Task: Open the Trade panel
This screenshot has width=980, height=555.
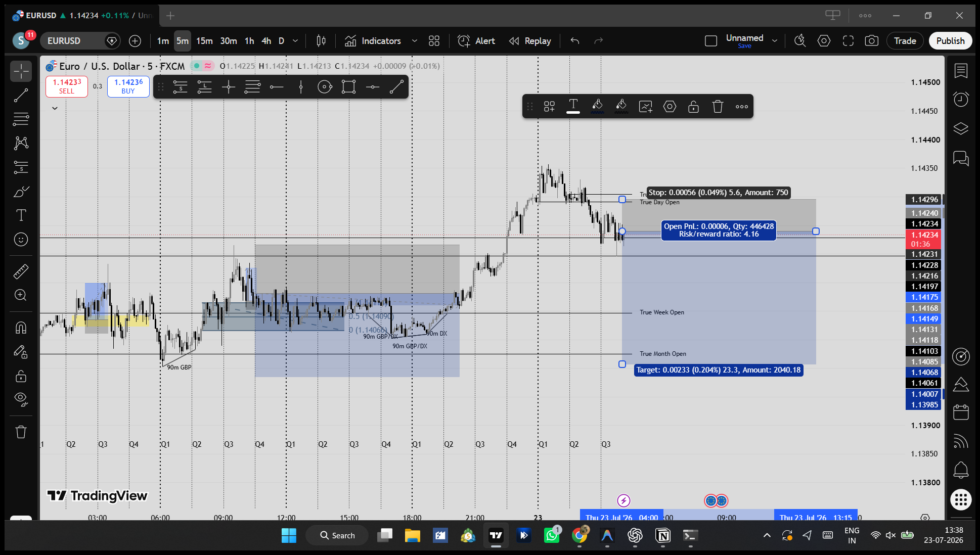Action: [x=905, y=41]
